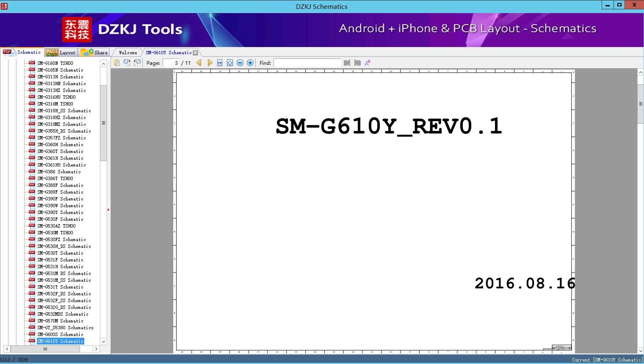The image size is (644, 364).
Task: Click the PDF icon next to SM-G570M Schematic
Action: [x=32, y=320]
